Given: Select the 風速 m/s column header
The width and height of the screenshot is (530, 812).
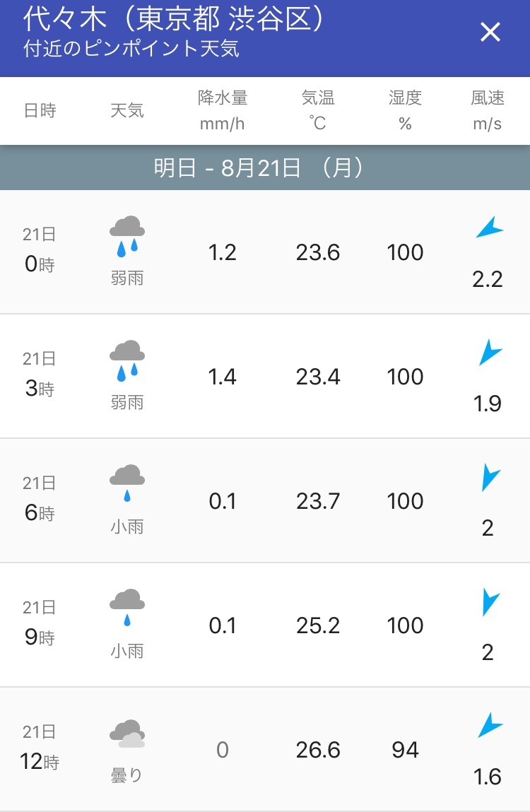Looking at the screenshot, I should pyautogui.click(x=488, y=111).
